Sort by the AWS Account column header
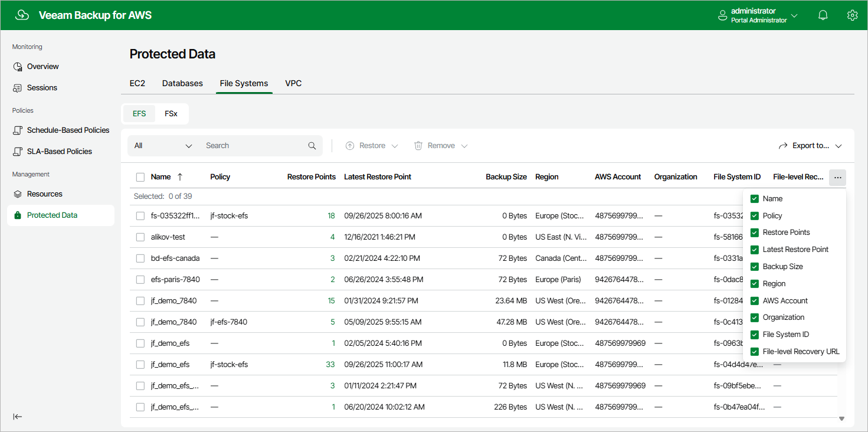The image size is (868, 432). coord(618,177)
